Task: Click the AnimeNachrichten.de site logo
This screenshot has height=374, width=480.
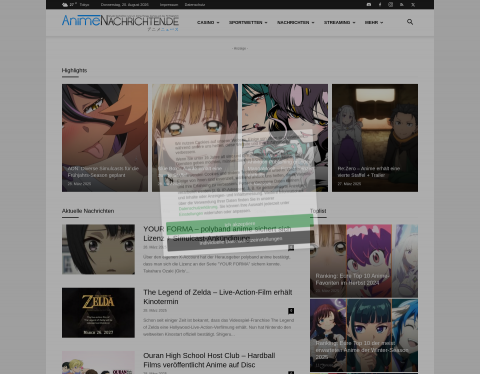Action: 120,23
